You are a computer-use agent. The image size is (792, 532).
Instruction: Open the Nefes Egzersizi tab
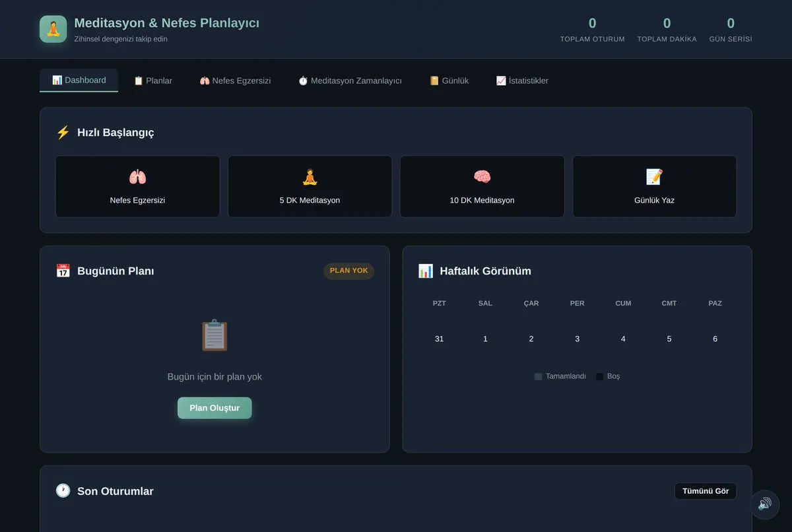[235, 81]
